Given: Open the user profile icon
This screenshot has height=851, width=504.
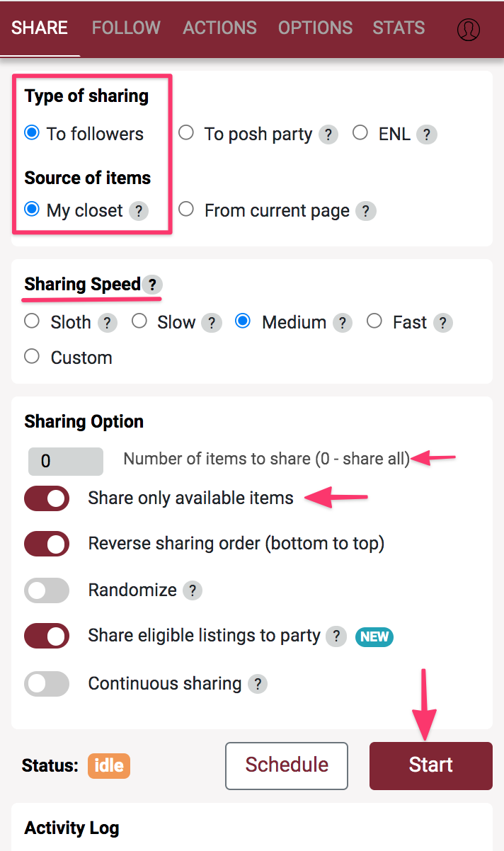Looking at the screenshot, I should coord(468,29).
